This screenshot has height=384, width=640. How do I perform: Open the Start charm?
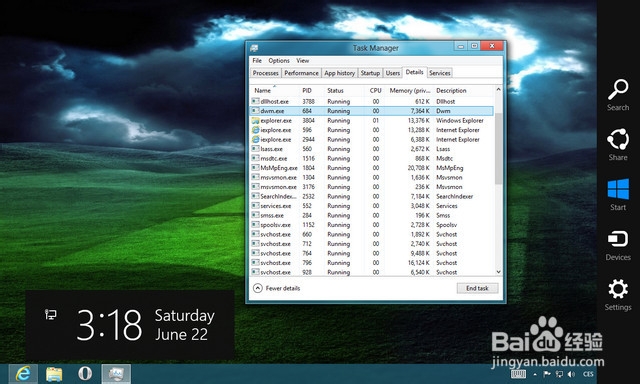618,195
